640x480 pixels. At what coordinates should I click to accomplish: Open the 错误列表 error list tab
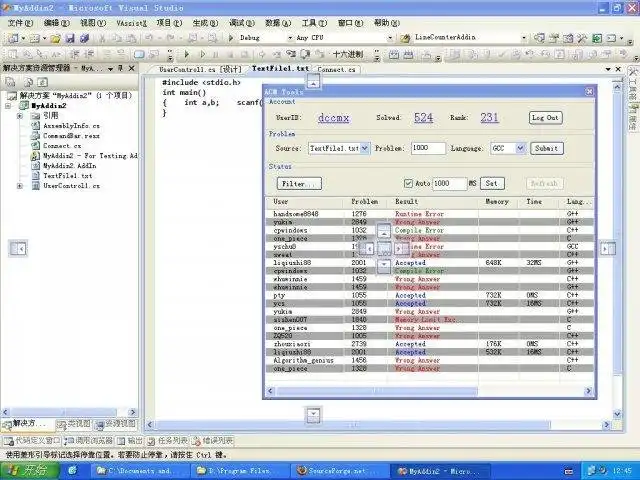tap(213, 441)
